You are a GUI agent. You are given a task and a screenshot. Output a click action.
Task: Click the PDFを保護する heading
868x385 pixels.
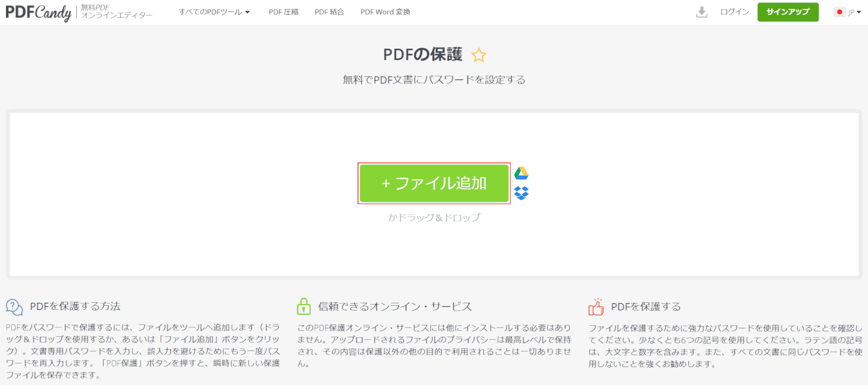tap(646, 307)
